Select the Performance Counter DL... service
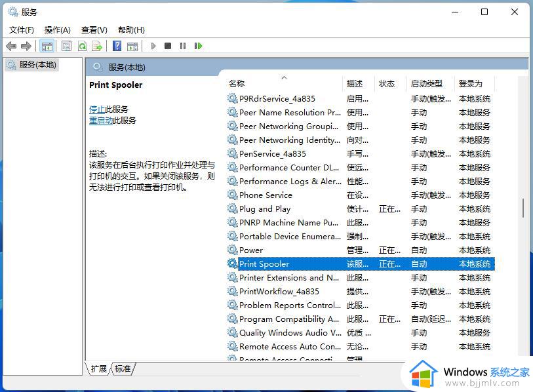The image size is (533, 392). tap(289, 168)
